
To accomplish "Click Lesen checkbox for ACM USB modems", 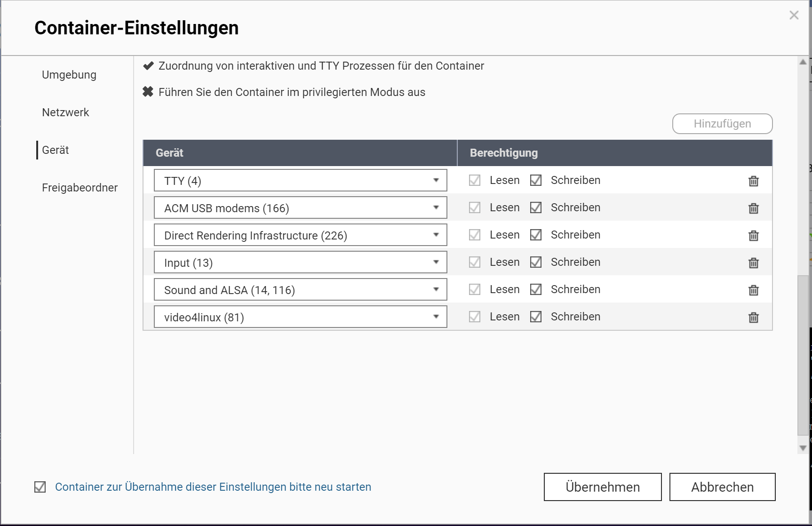I will [475, 207].
